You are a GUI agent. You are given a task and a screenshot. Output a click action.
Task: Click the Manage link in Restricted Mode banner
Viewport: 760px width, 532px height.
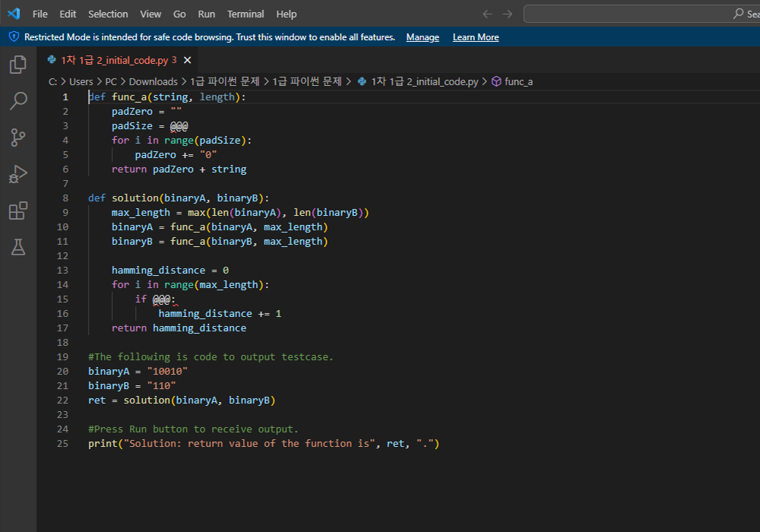pyautogui.click(x=423, y=37)
